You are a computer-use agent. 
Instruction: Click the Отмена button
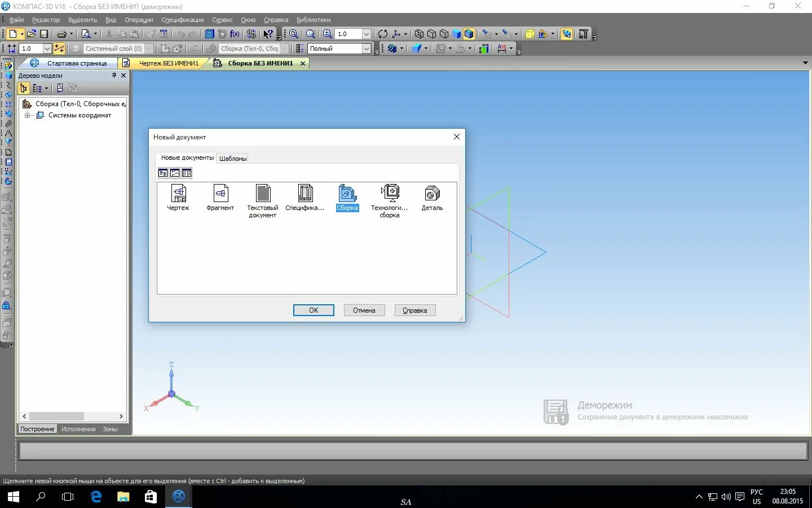click(x=364, y=310)
